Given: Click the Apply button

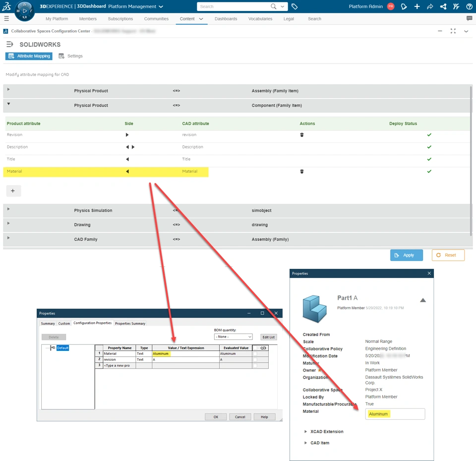Looking at the screenshot, I should click(406, 255).
